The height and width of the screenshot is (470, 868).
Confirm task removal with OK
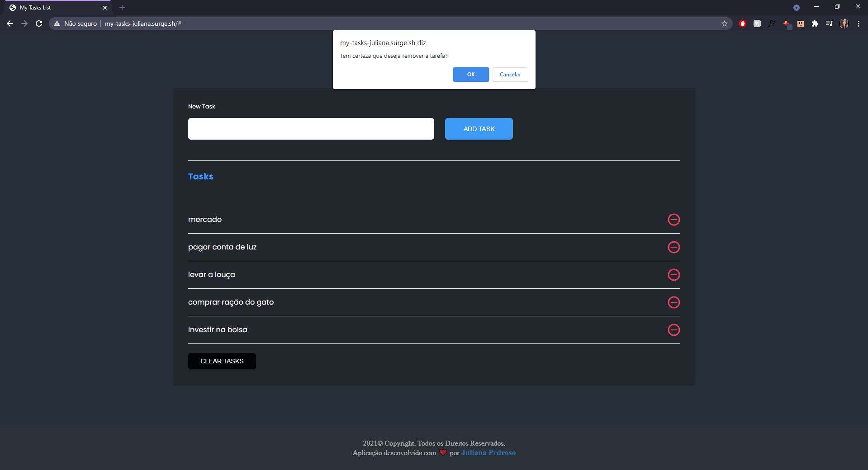coord(470,74)
